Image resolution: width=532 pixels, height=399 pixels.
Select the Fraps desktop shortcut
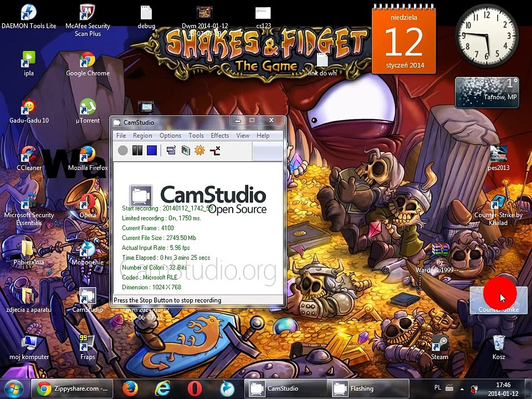[x=88, y=348]
